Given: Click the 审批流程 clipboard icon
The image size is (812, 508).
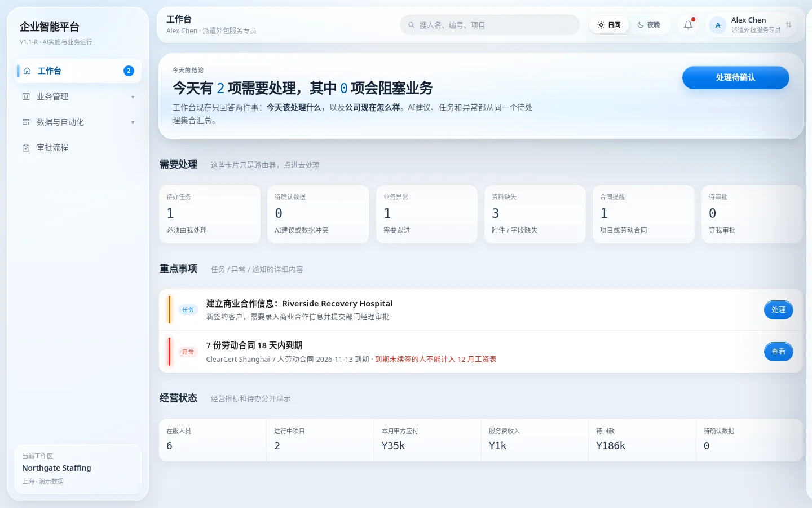Looking at the screenshot, I should tap(26, 148).
